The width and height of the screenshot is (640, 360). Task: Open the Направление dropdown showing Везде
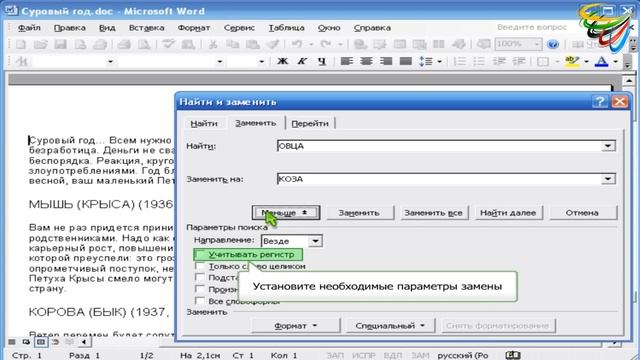315,241
